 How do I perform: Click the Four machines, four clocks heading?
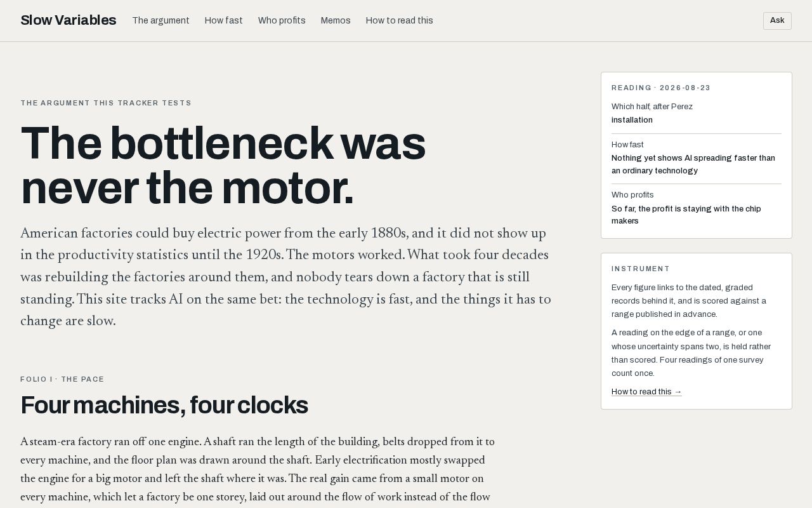click(164, 405)
